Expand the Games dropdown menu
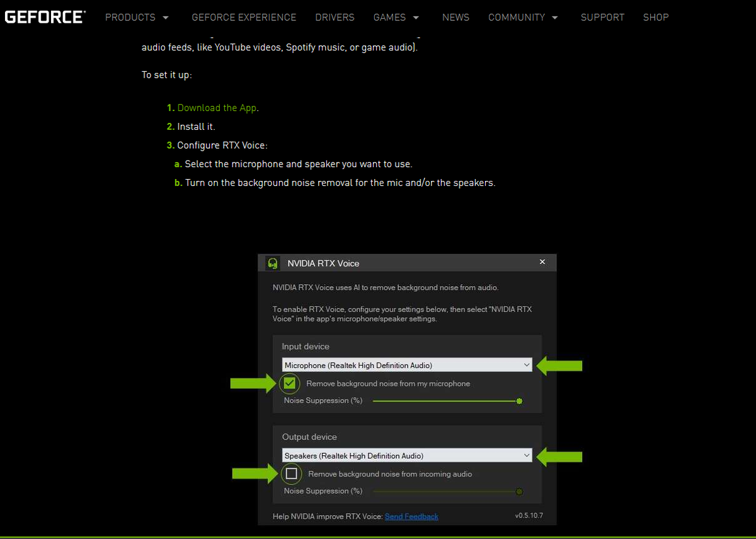 [x=396, y=18]
